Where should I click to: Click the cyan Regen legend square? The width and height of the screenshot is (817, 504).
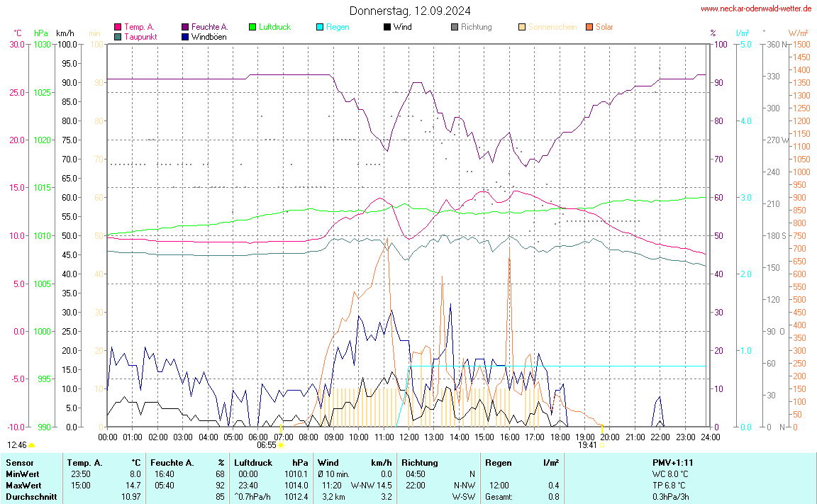pos(320,27)
